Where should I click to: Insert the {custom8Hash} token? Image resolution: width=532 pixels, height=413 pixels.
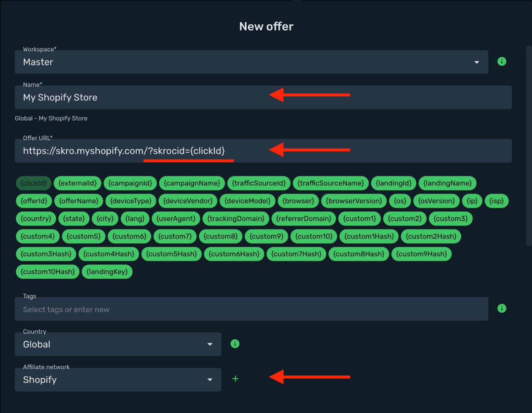pos(359,254)
